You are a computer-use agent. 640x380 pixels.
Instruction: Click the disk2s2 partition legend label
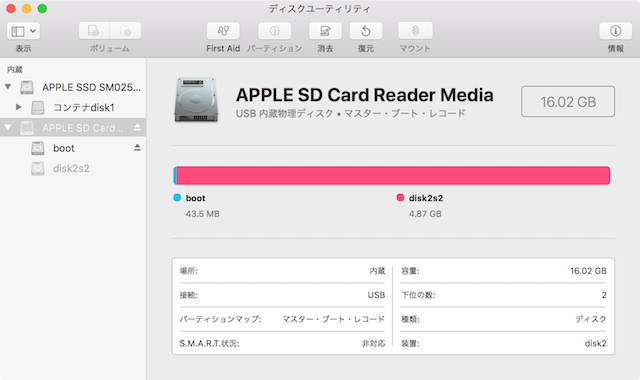click(426, 198)
